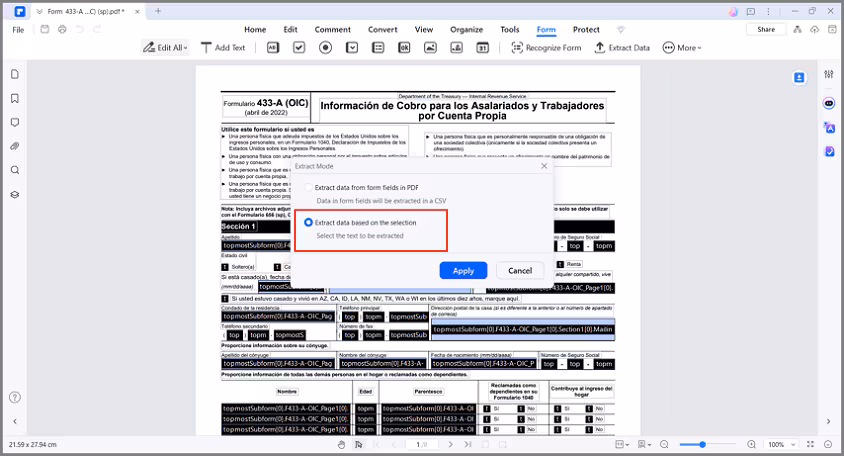Screen dimensions: 844x456
Task: Select the dropdown combo box field tool
Action: (x=352, y=48)
